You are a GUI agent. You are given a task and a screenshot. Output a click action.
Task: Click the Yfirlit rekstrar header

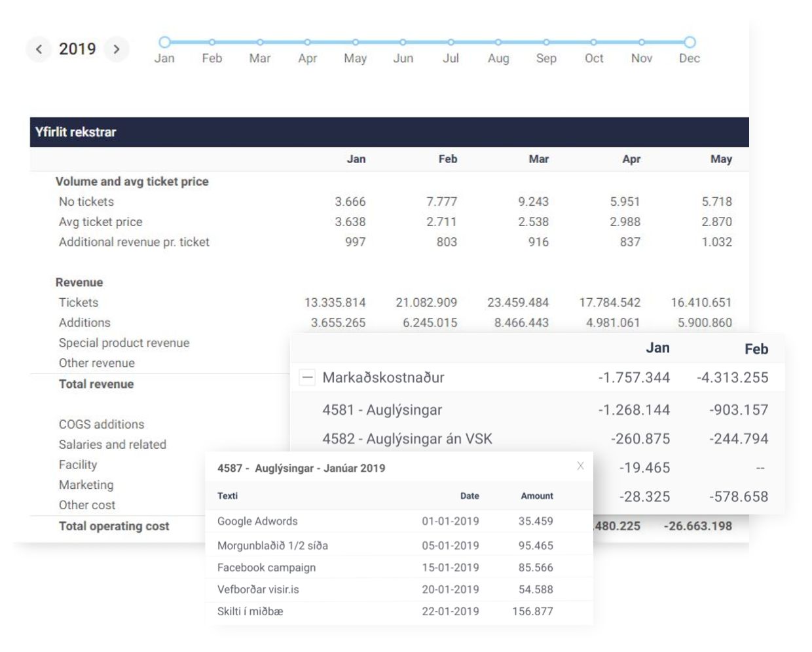[x=76, y=132]
